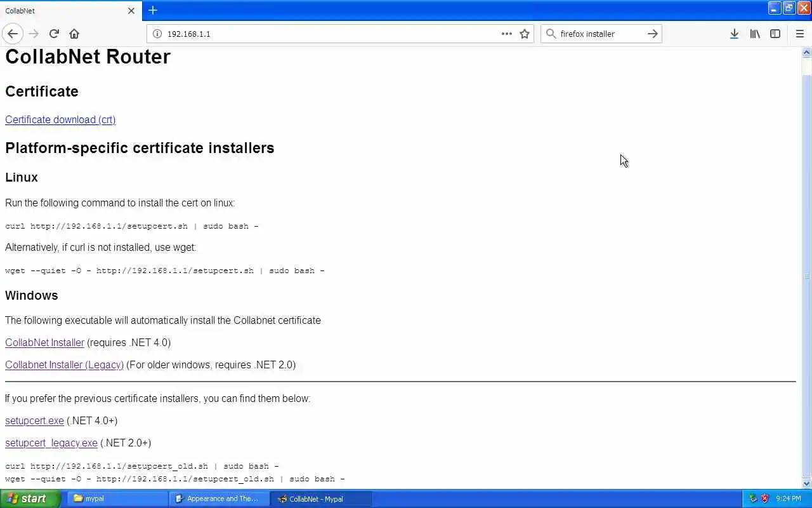Screen dimensions: 812x508
Task: Download the certificate (crt) link
Action: pyautogui.click(x=60, y=119)
